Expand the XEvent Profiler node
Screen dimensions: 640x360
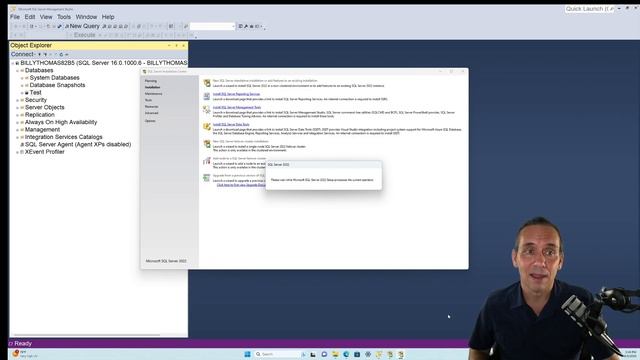[x=18, y=152]
